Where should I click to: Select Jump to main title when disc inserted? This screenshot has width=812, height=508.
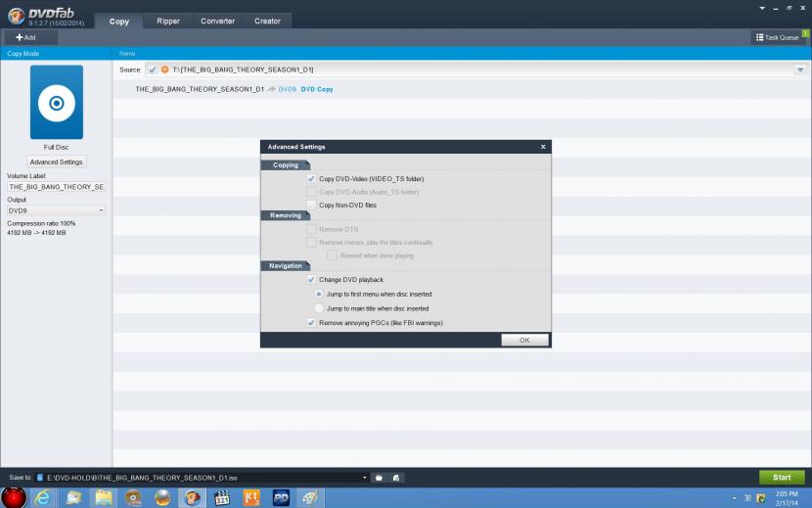click(319, 308)
